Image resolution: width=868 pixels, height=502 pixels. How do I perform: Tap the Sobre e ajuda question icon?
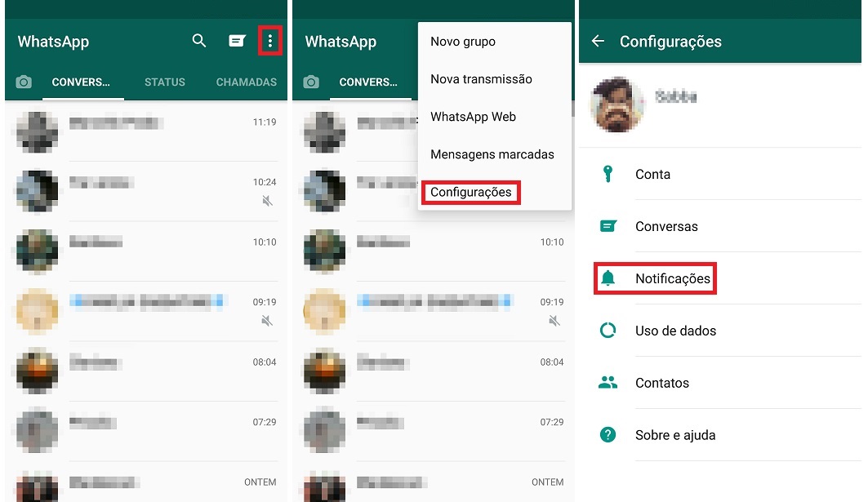click(x=608, y=435)
